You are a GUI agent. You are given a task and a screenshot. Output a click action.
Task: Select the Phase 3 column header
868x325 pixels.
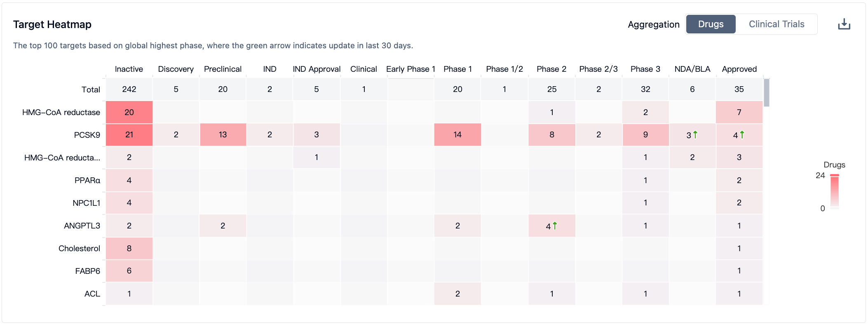645,69
